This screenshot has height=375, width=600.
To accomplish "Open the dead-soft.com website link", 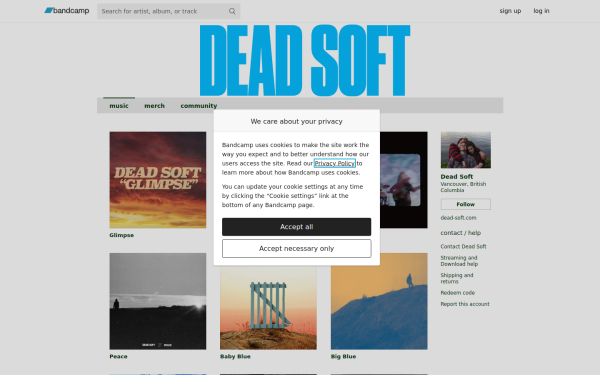I will (x=458, y=218).
